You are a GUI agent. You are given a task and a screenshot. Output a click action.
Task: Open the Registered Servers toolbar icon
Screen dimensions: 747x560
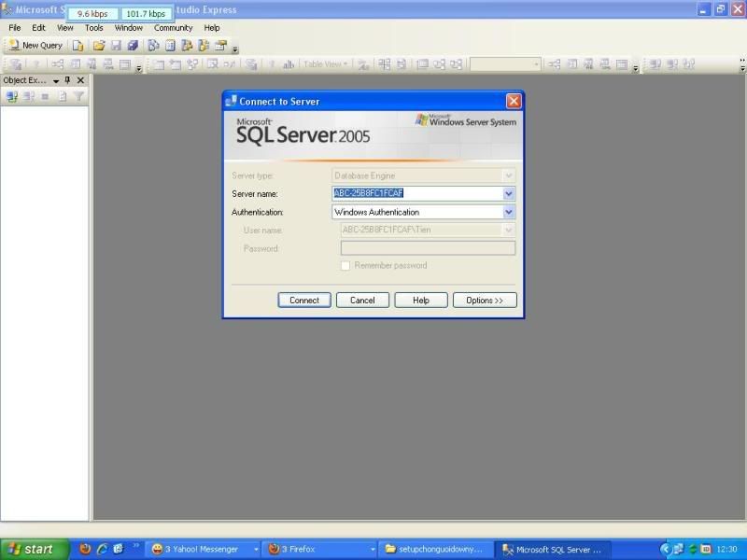[153, 46]
